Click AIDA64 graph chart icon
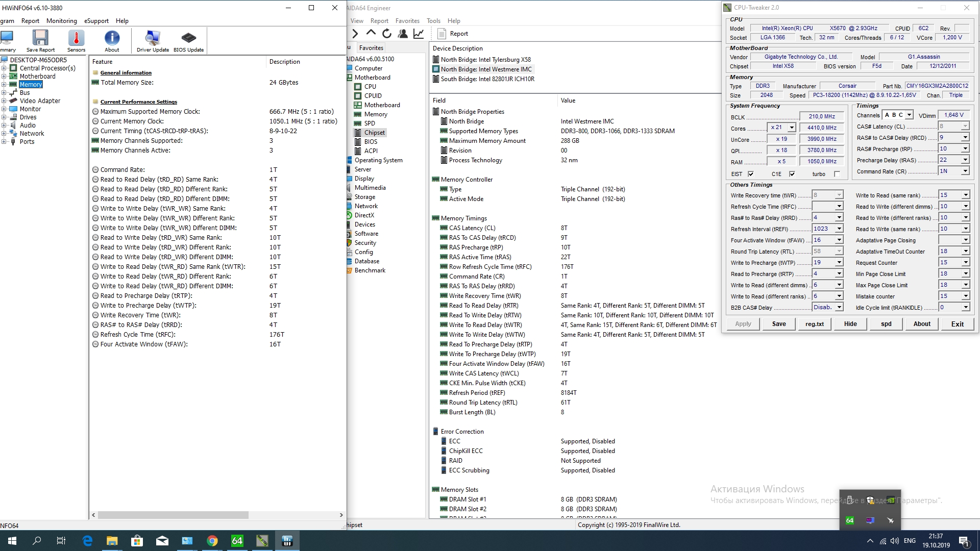This screenshot has width=980, height=551. (x=419, y=34)
